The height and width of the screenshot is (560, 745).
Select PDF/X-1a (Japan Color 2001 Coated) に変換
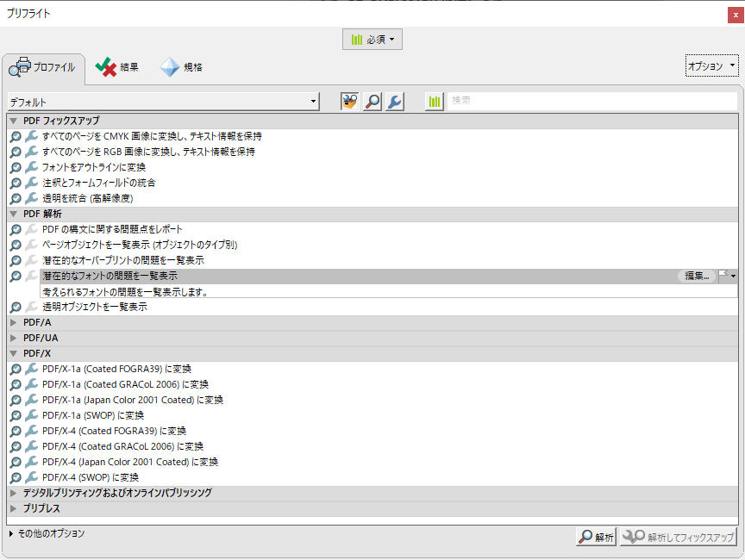coord(133,400)
